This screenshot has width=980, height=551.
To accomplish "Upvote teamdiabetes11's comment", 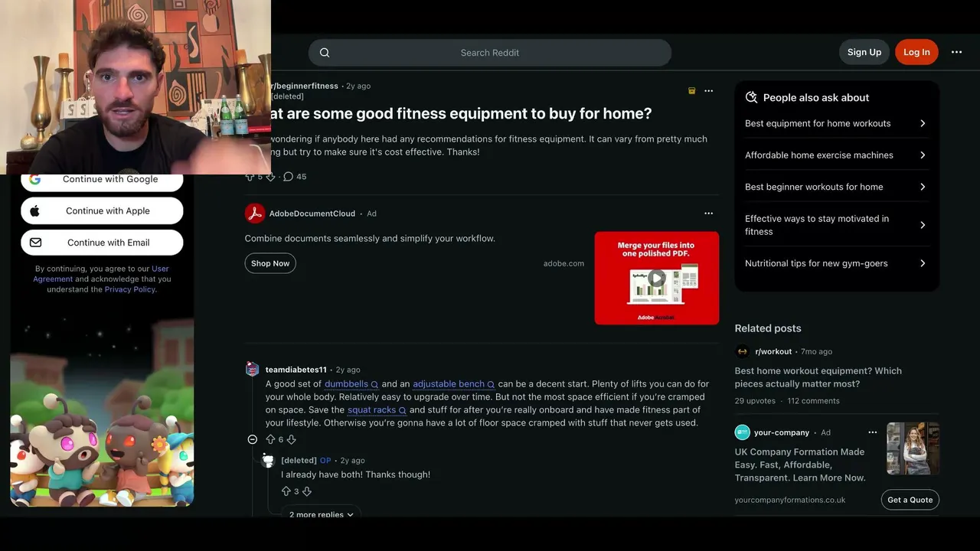I will coord(270,439).
